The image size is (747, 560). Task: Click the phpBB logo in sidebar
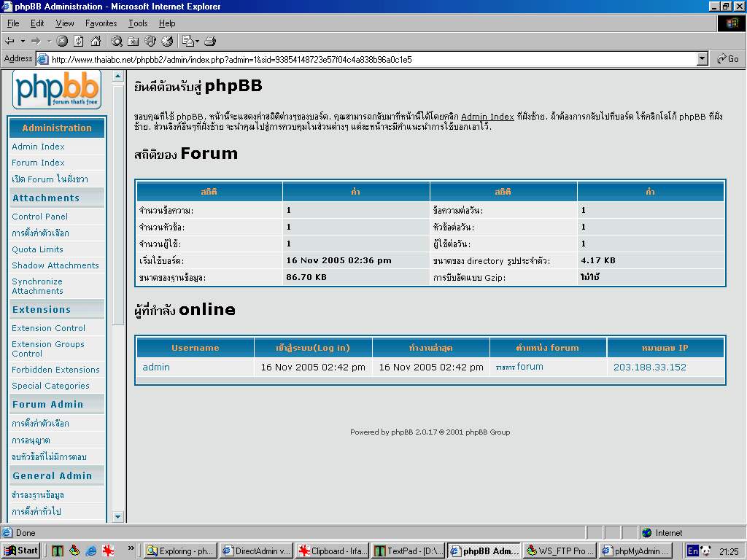57,89
